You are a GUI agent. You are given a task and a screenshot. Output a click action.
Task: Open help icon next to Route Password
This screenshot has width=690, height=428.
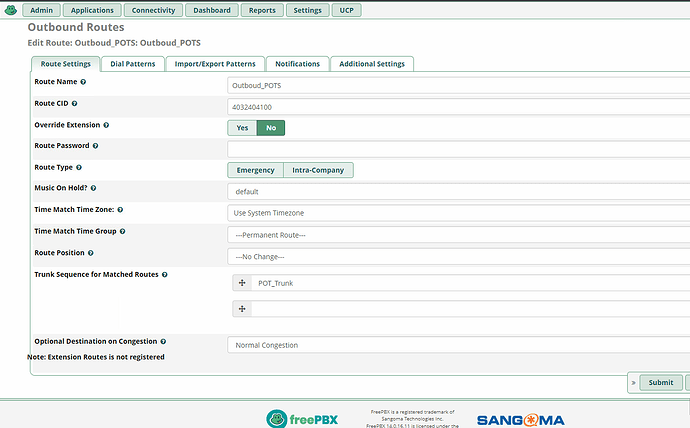coord(95,146)
